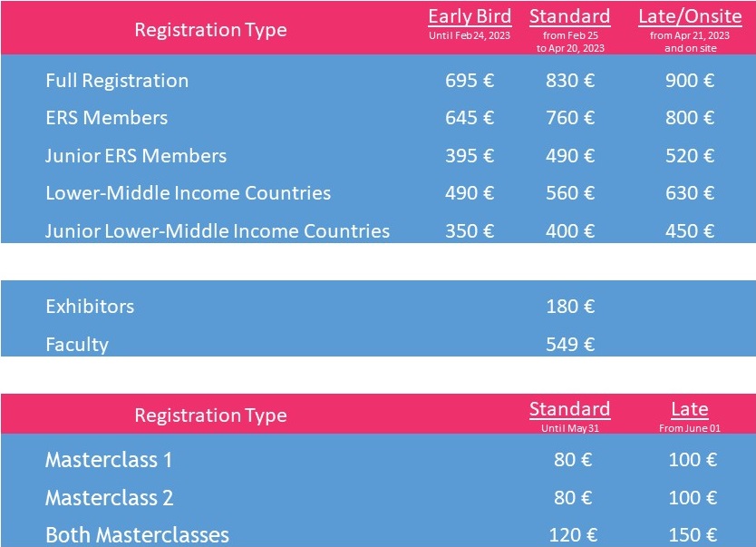Click the 549 € faculty price
The image size is (756, 547).
[570, 345]
